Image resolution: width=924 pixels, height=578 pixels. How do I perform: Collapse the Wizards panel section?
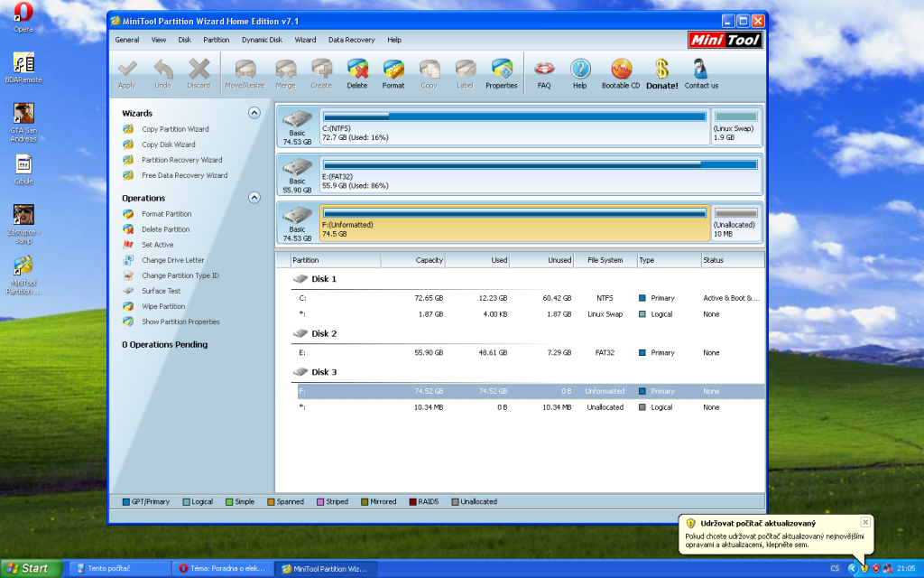tap(254, 113)
